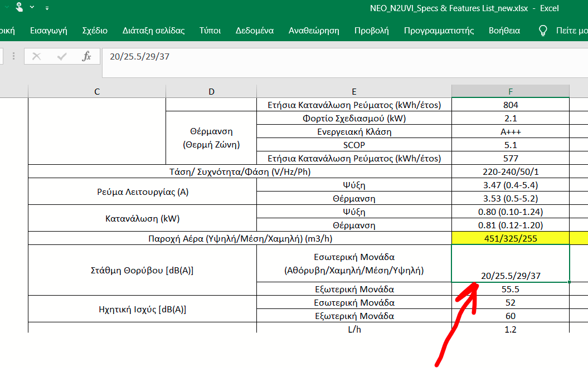Select Εσωτερική Μονάδα cell beside 52
Viewport: 588px width, 368px height.
point(354,302)
